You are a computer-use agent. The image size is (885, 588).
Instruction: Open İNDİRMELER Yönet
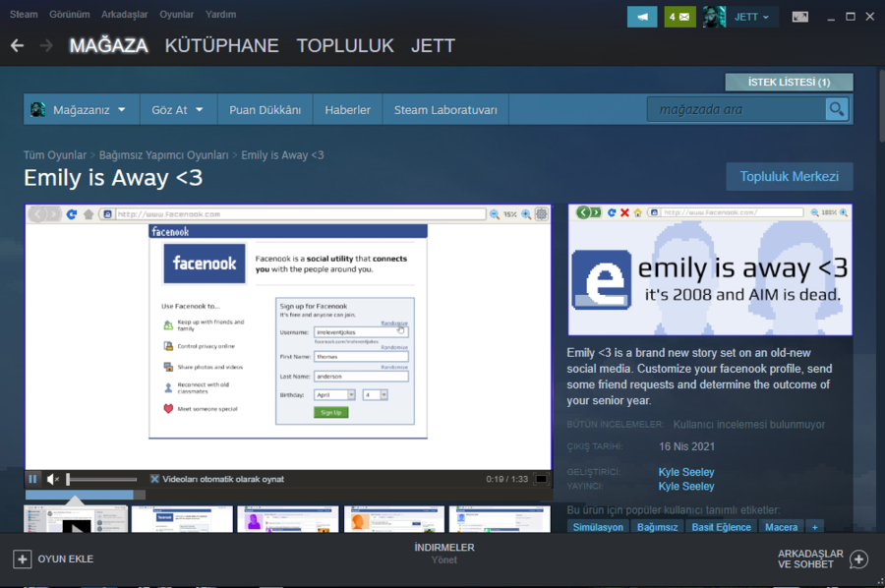(444, 554)
